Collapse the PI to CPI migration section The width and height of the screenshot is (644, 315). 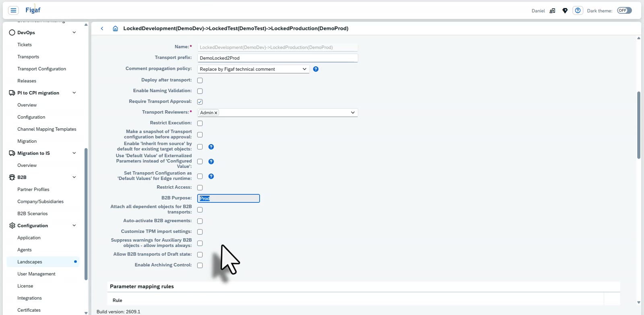click(74, 93)
